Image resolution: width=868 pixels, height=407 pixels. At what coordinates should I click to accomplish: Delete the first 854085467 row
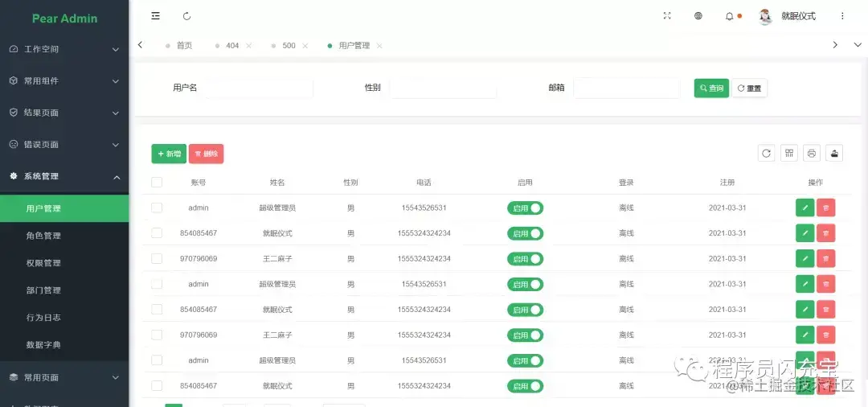click(826, 233)
